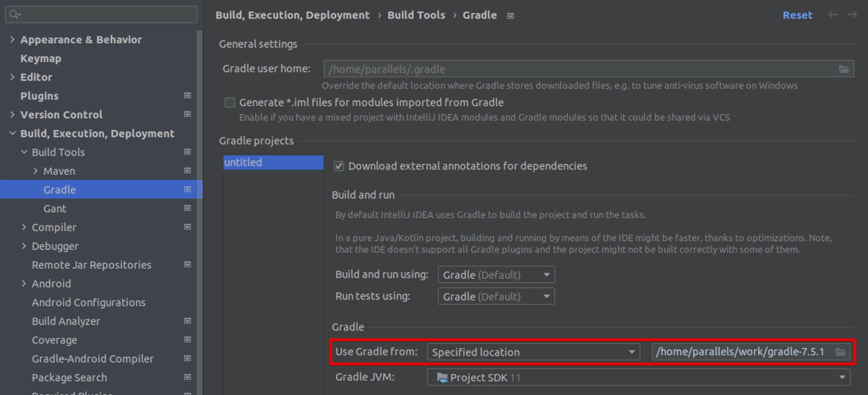
Task: Click the Reset link
Action: coord(797,15)
